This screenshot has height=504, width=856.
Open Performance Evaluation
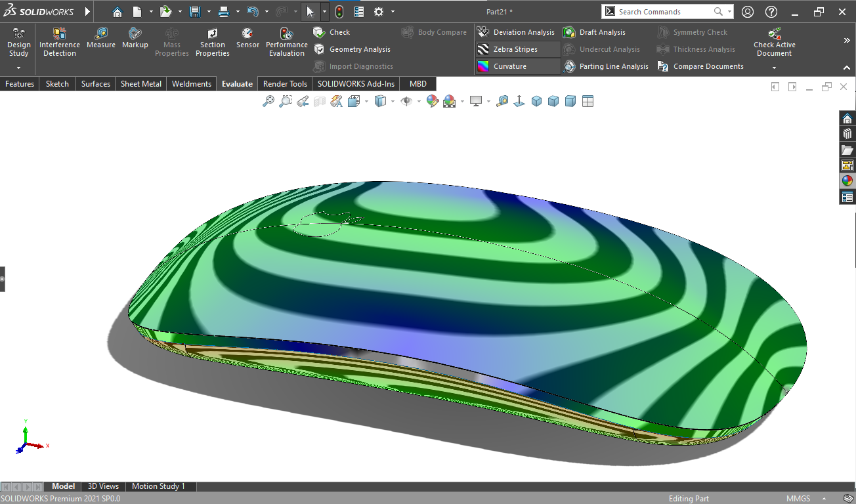pos(286,42)
